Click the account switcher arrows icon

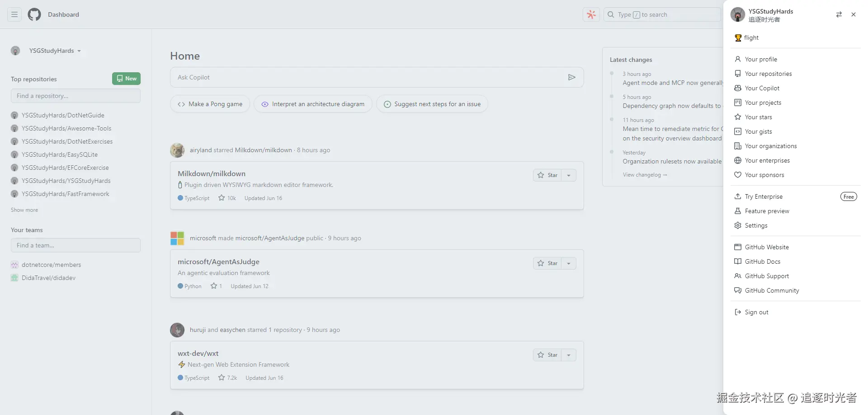(x=839, y=14)
